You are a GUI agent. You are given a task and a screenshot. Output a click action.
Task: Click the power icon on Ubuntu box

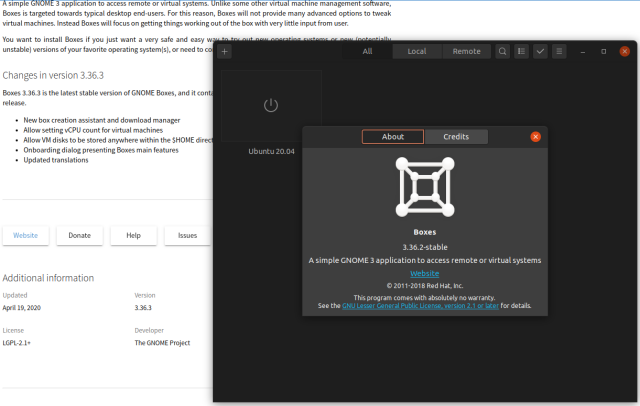(x=271, y=105)
